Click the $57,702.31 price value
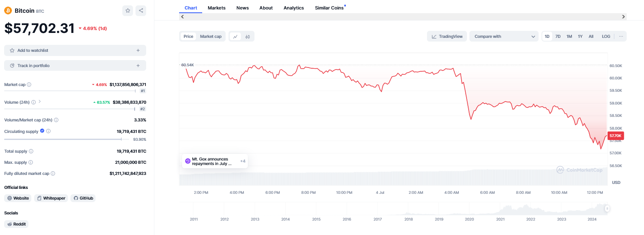Screen dimensions: 644x235 coord(40,28)
